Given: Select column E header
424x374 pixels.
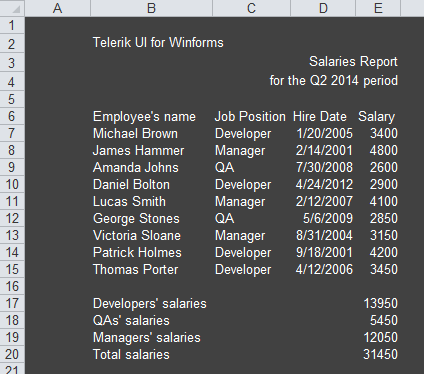Looking at the screenshot, I should [378, 8].
